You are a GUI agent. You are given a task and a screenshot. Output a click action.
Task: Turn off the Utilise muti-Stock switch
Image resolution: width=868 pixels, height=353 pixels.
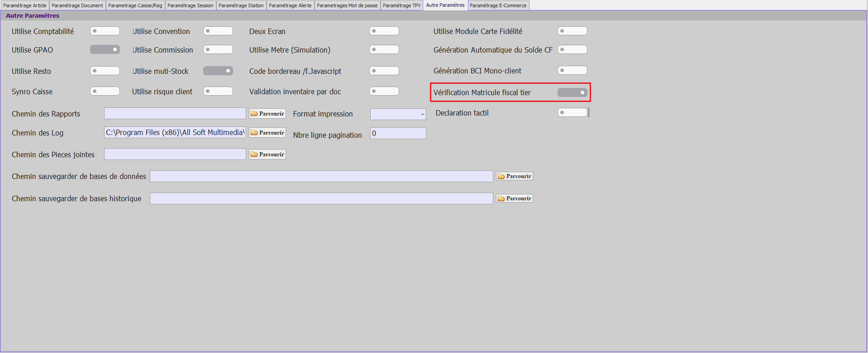218,71
